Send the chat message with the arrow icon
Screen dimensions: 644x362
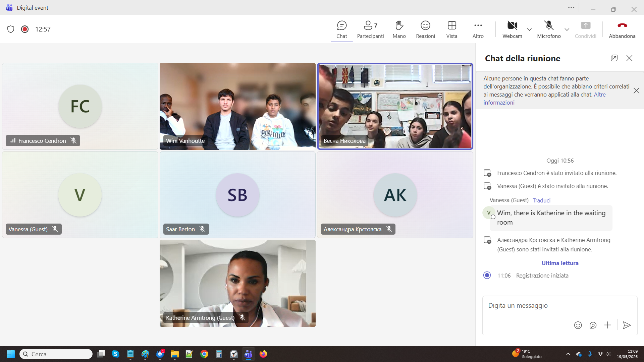click(627, 325)
